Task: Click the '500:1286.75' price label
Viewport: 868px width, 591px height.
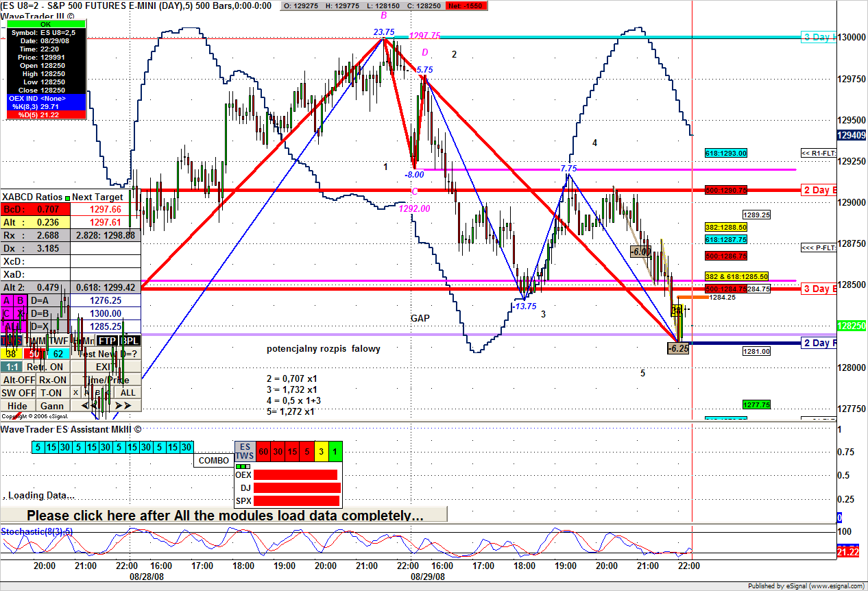Action: 726,256
